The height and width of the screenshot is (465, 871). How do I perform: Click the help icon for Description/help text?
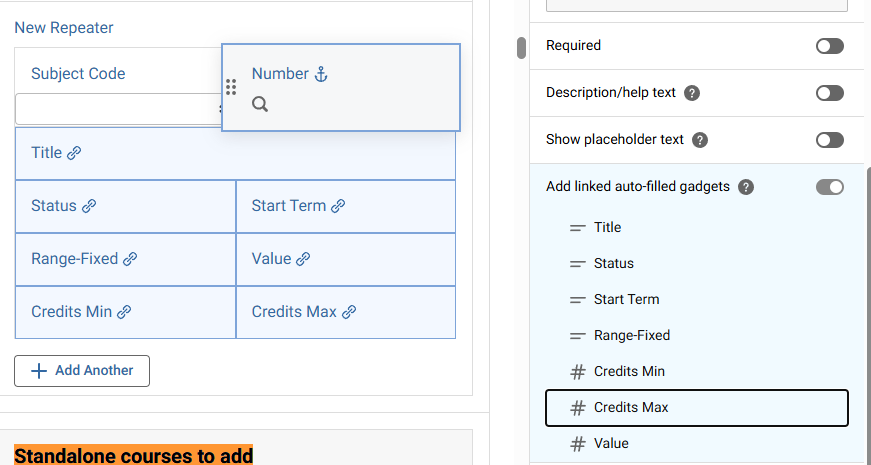click(692, 93)
